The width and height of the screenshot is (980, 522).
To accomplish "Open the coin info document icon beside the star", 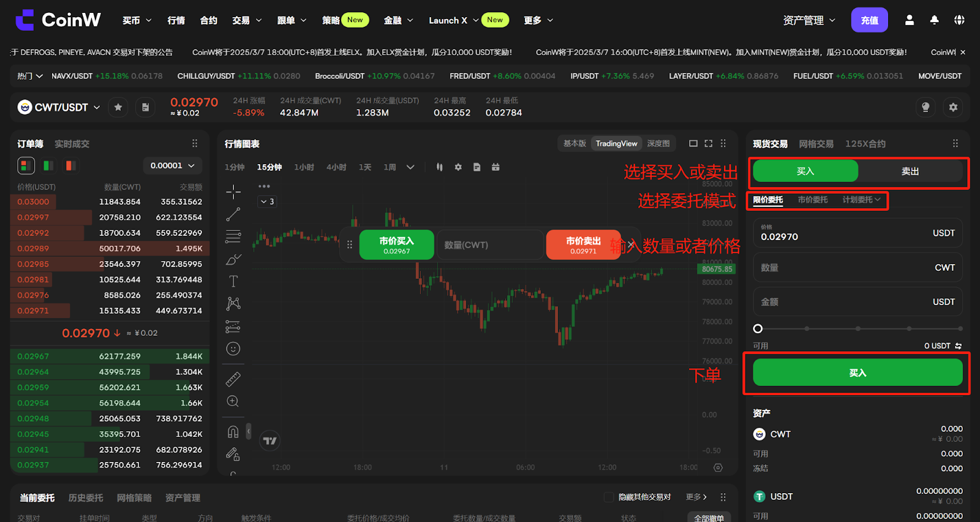I will point(145,107).
